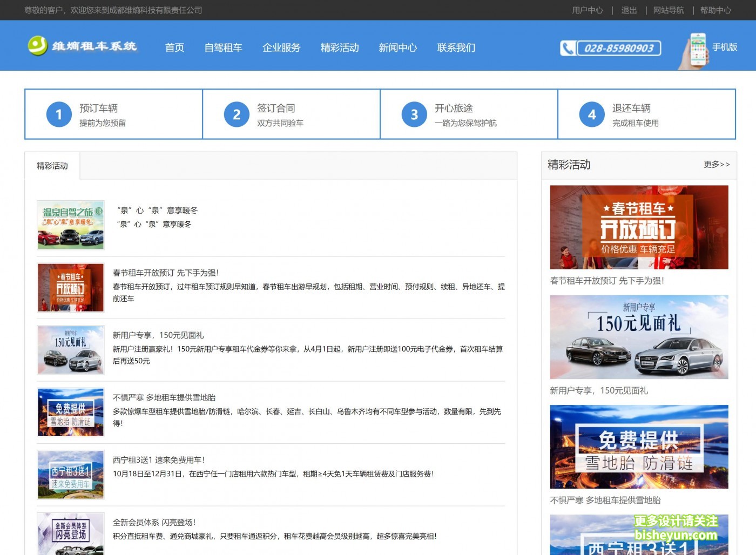Click the 开心旅途 step label
Screen dimensions: 756x555
[454, 108]
